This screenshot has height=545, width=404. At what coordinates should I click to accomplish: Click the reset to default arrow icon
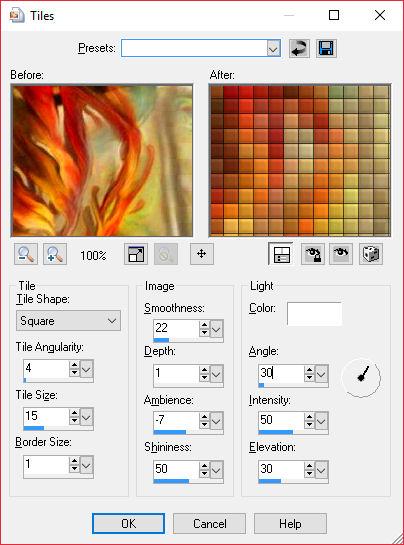click(x=299, y=48)
